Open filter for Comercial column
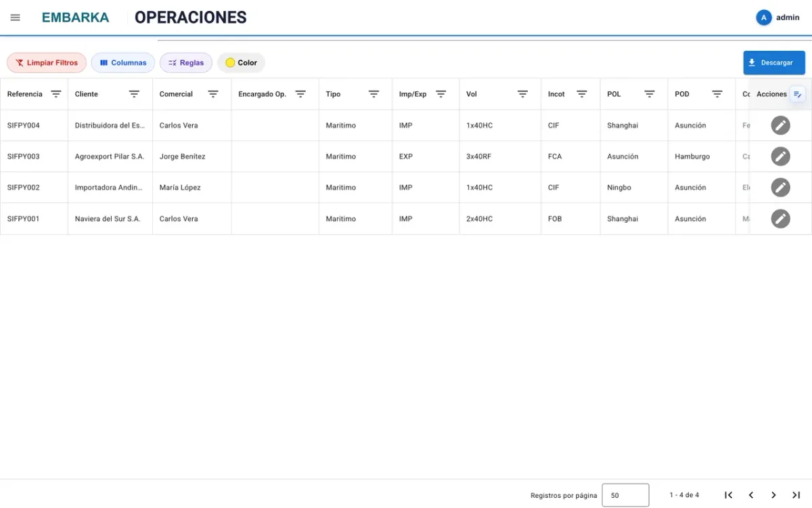 tap(213, 94)
